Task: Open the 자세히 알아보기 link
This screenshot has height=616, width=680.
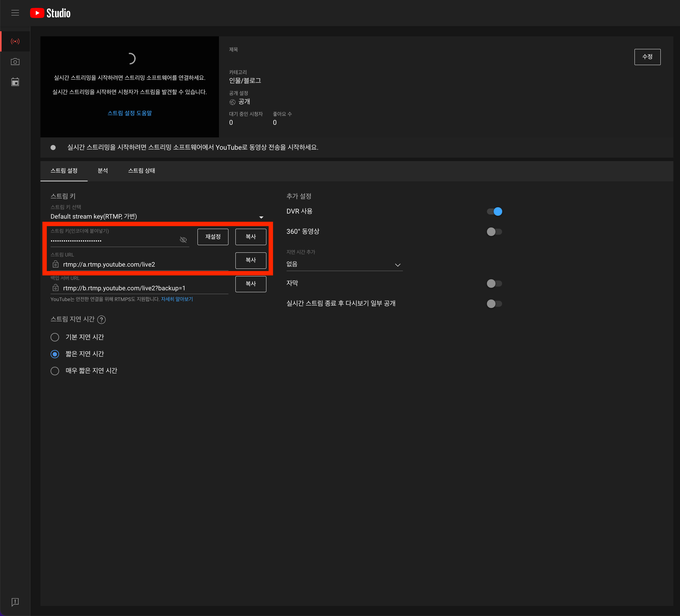Action: [x=177, y=299]
